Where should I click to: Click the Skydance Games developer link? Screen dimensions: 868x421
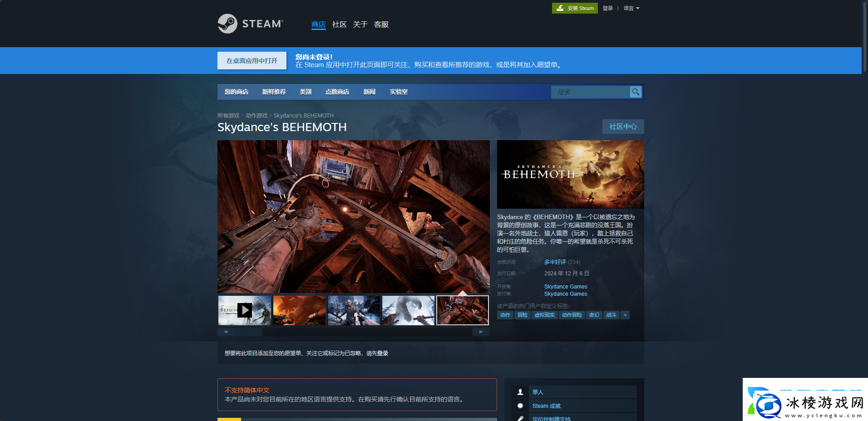(565, 286)
